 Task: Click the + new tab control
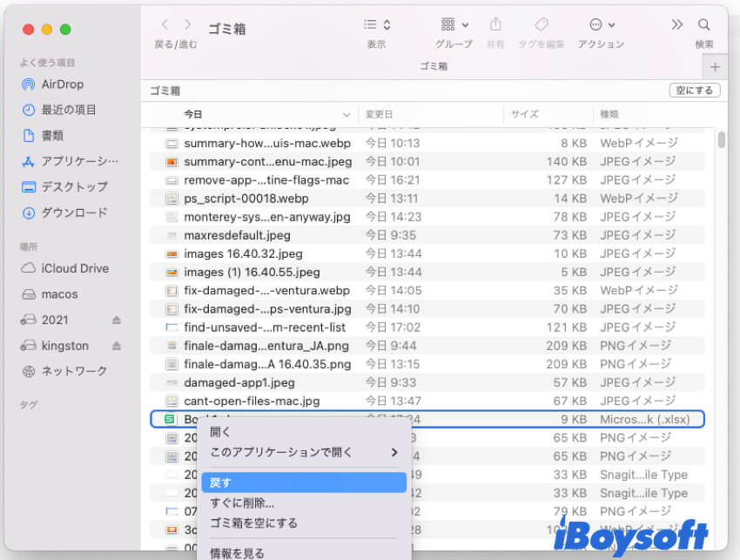pos(714,66)
